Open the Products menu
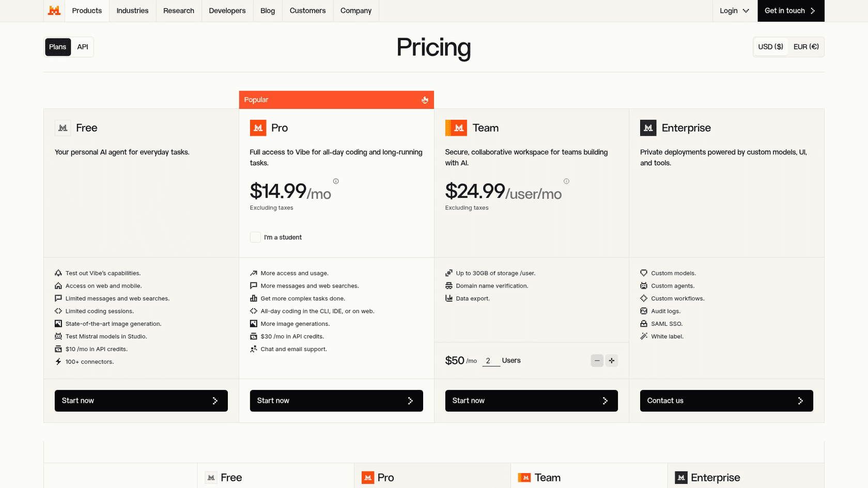The height and width of the screenshot is (488, 868). (87, 11)
